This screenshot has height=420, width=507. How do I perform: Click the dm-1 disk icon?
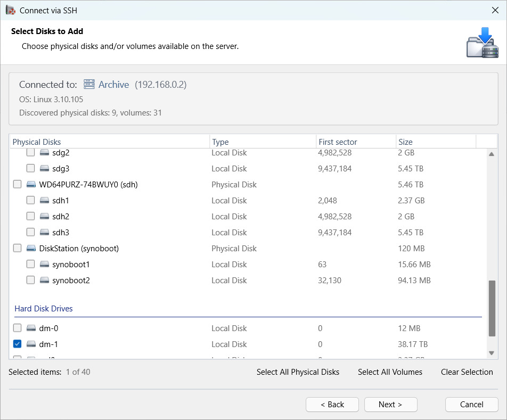click(31, 344)
